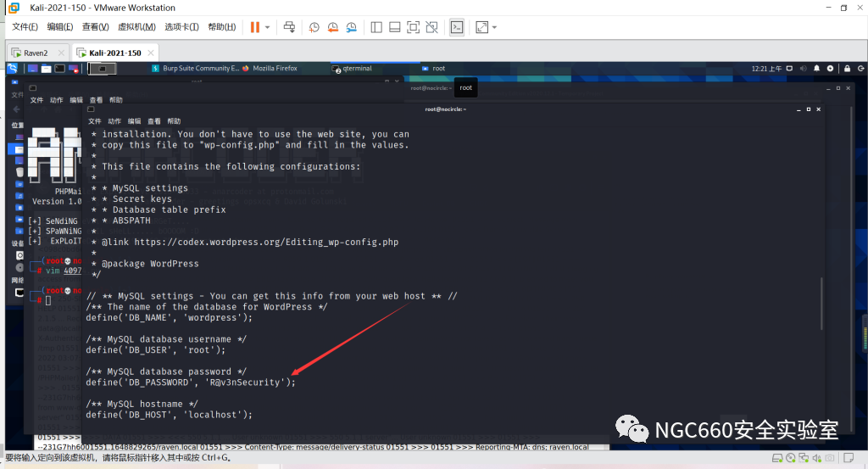Screen dimensions: 868x469
Task: Click the codex.wordpress.org link text
Action: (266, 242)
